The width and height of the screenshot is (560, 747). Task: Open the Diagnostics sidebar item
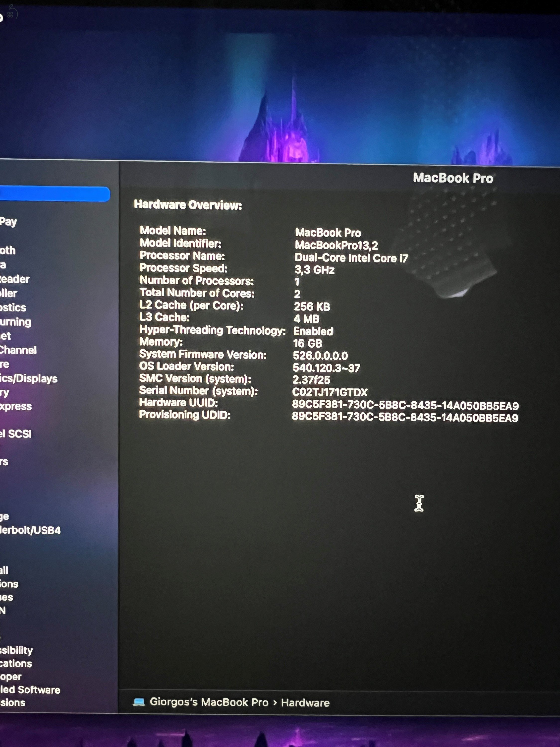coord(13,307)
